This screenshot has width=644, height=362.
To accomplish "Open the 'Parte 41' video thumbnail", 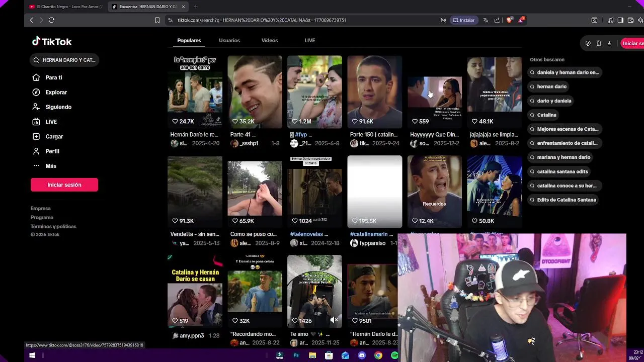I will click(255, 92).
